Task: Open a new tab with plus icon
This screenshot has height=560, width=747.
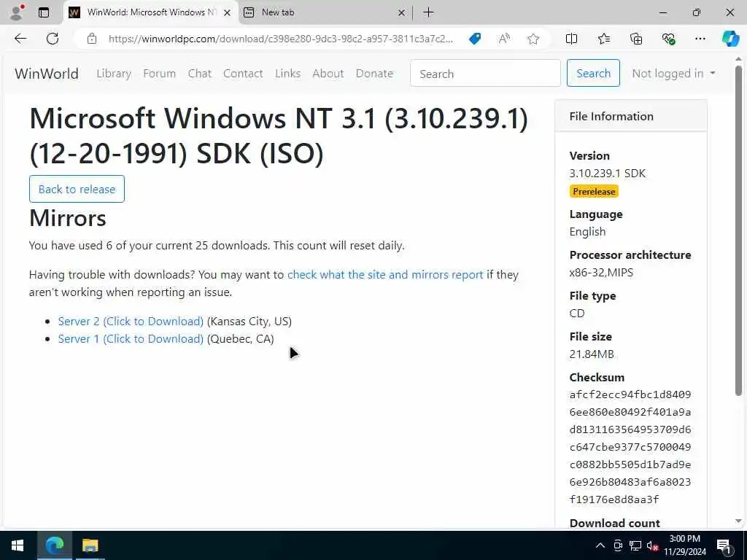Action: click(x=428, y=12)
